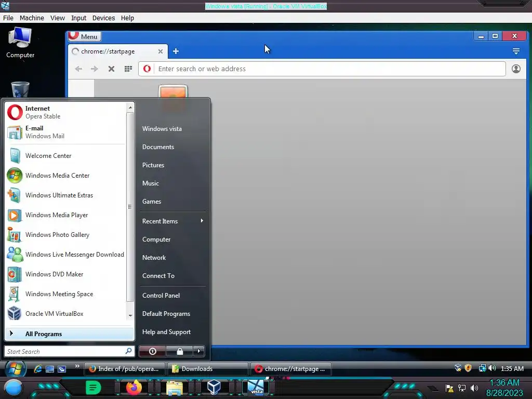Lock the computer with lock button

179,351
